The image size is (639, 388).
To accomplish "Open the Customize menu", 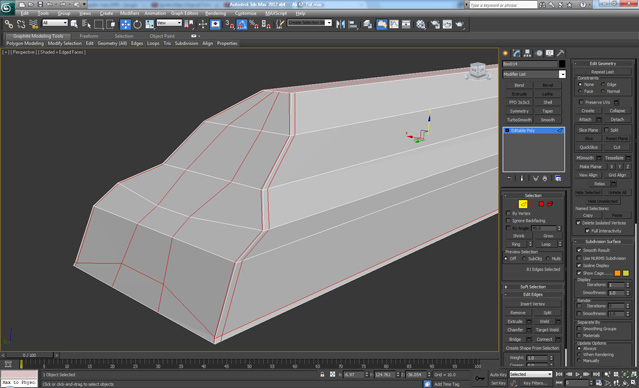I will click(x=246, y=13).
